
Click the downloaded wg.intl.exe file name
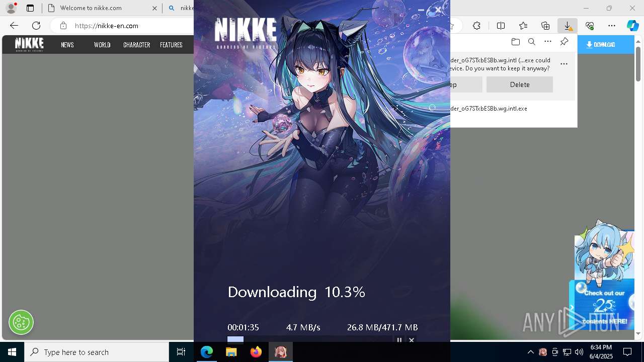tap(489, 109)
